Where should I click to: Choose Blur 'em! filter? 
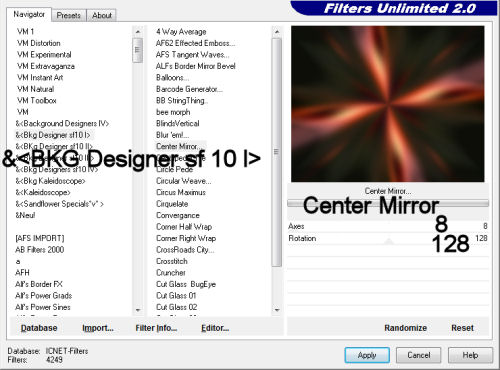tap(172, 135)
